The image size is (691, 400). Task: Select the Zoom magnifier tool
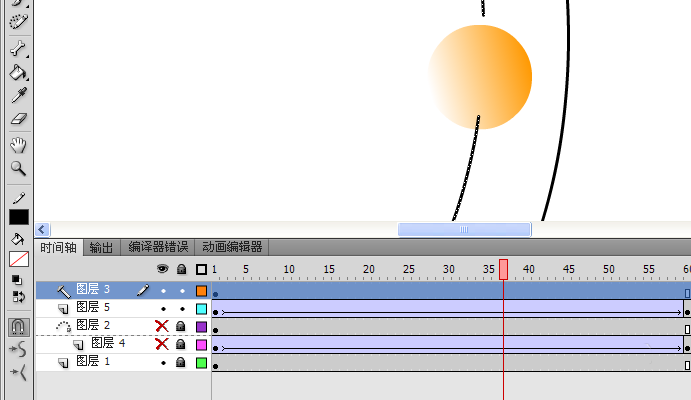(x=18, y=168)
